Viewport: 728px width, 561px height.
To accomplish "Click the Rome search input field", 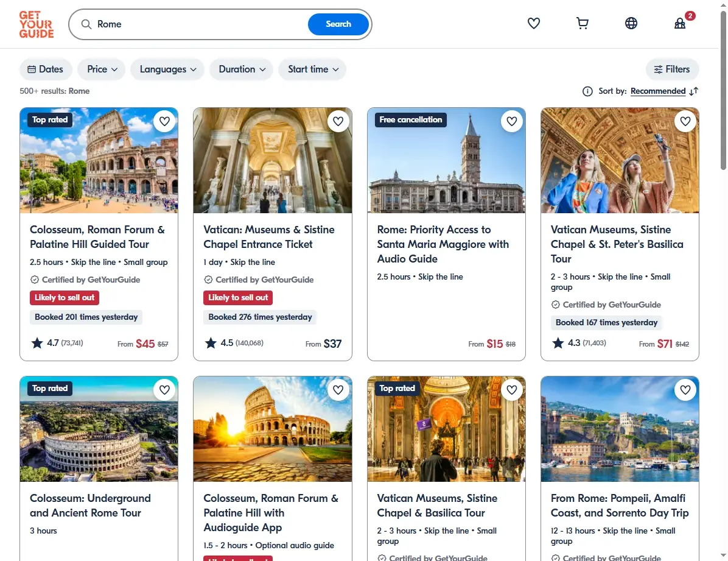I will (200, 24).
